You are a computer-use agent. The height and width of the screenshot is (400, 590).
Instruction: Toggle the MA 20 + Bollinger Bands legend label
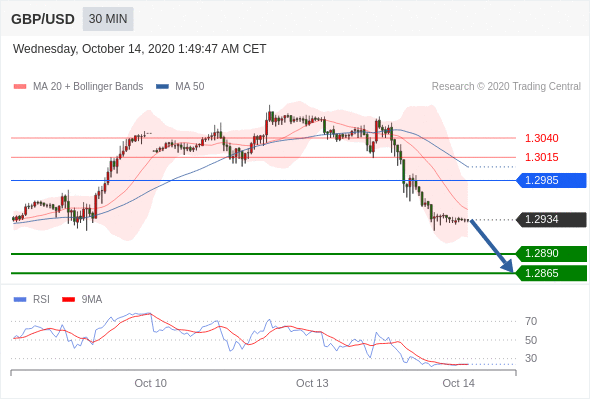point(88,87)
